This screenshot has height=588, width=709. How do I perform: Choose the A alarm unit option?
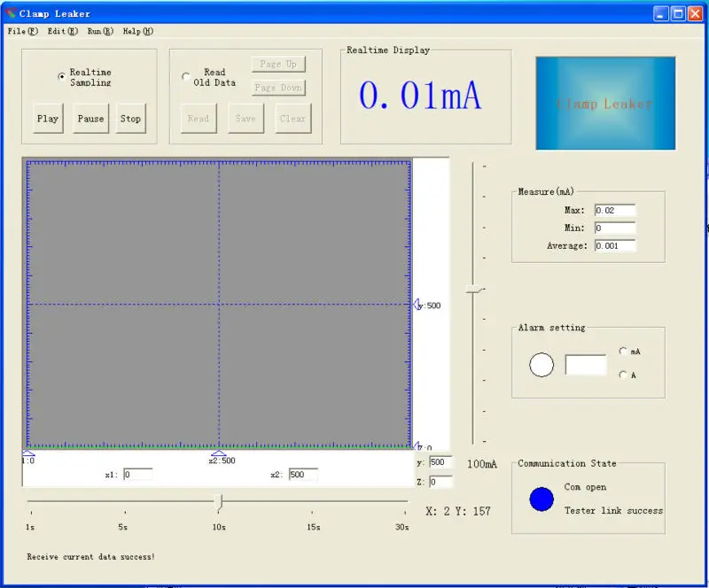point(623,375)
